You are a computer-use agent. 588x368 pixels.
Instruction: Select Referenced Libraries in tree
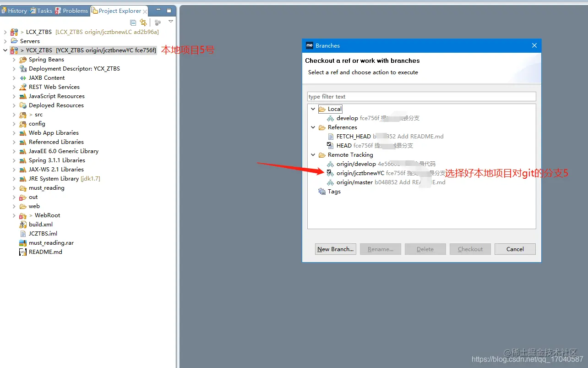[56, 142]
